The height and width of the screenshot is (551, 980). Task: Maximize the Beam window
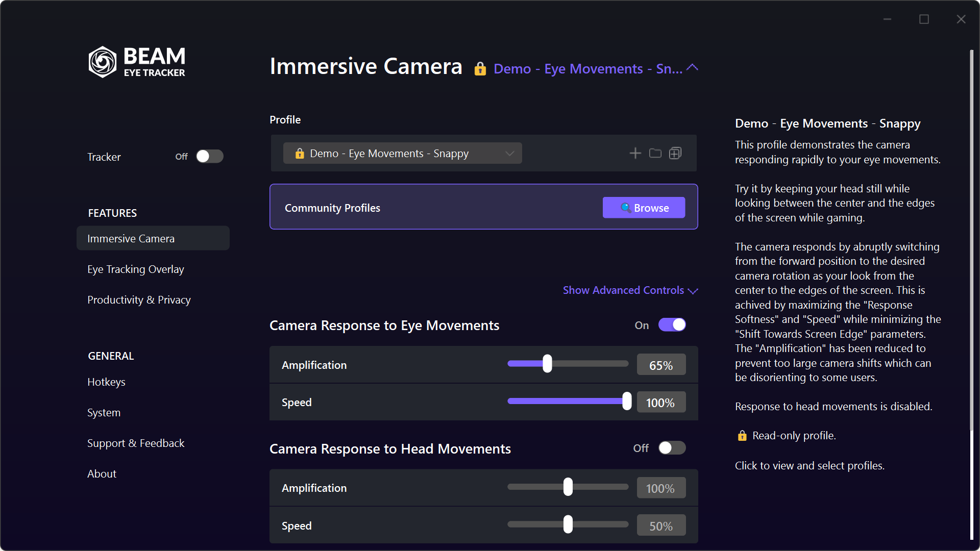(924, 19)
